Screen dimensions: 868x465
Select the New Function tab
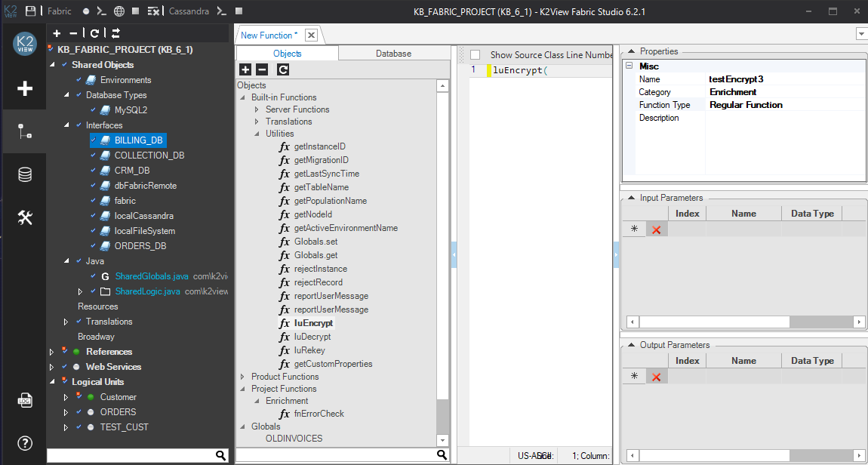tap(269, 35)
